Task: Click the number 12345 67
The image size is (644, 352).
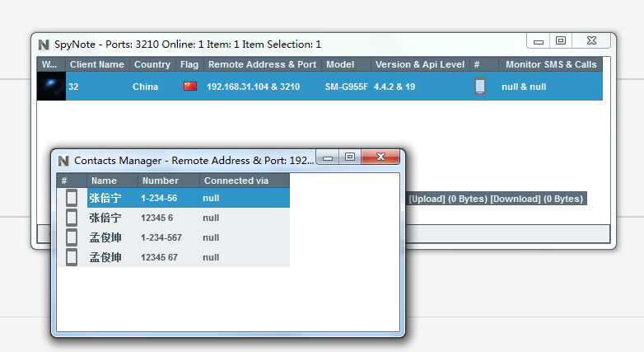Action: click(160, 257)
